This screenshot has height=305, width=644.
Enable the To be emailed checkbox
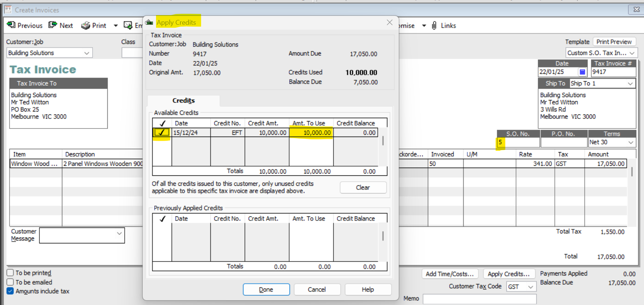click(x=10, y=282)
